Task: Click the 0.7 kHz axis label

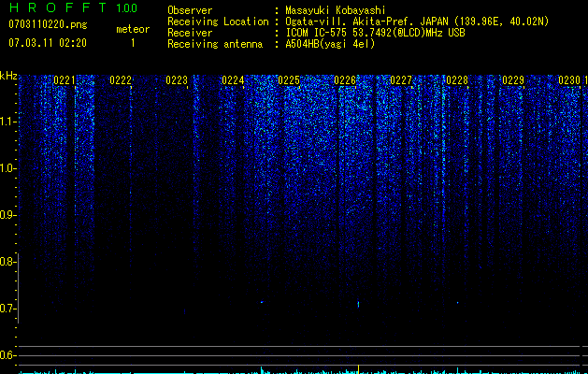Action: pyautogui.click(x=7, y=309)
